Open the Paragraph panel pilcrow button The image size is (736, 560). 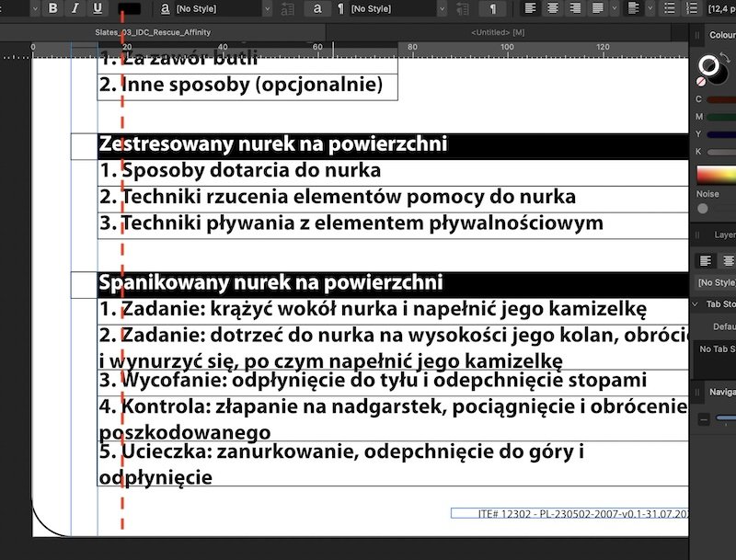(x=492, y=8)
